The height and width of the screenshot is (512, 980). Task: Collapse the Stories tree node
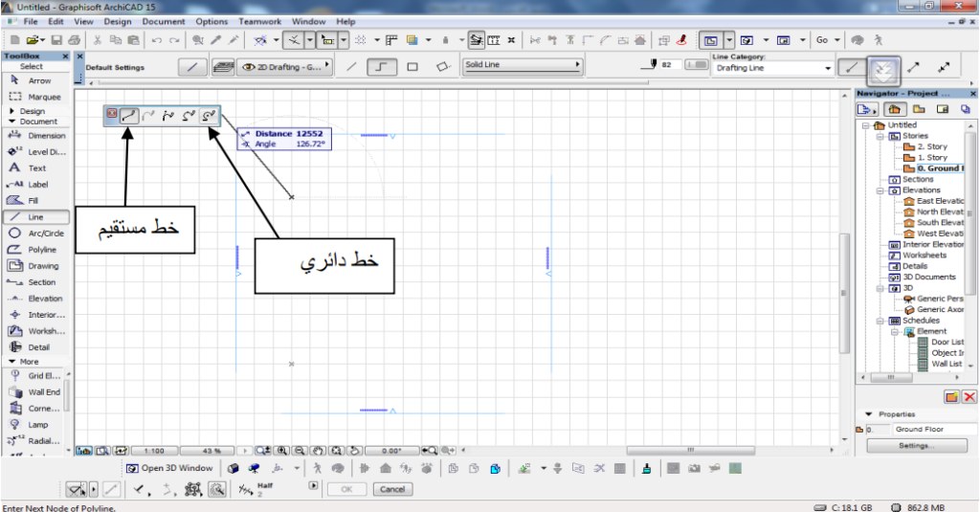point(880,136)
